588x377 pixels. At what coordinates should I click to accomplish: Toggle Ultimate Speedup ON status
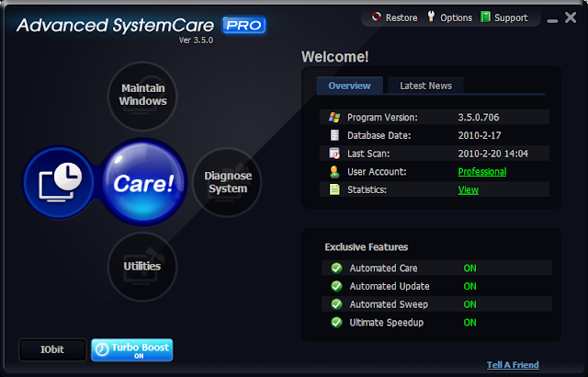[469, 322]
